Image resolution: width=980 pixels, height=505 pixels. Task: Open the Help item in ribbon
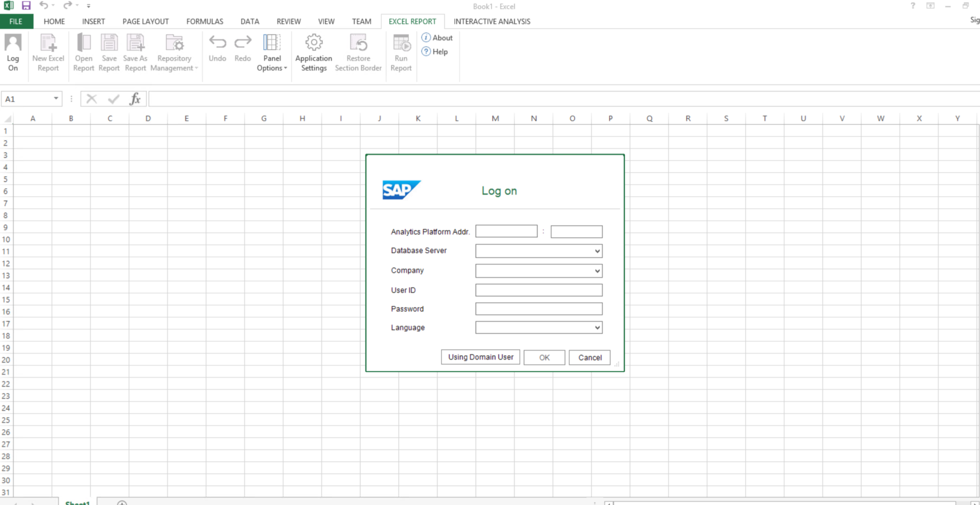coord(435,52)
